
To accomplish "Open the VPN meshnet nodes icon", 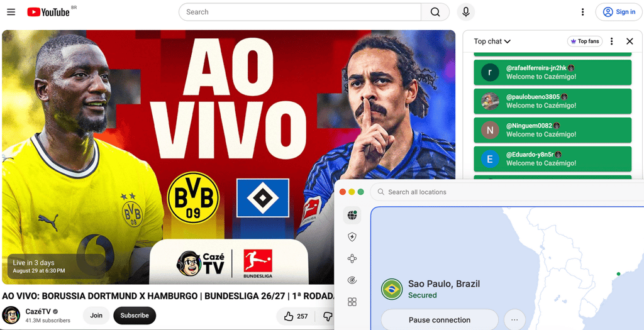I will point(352,258).
